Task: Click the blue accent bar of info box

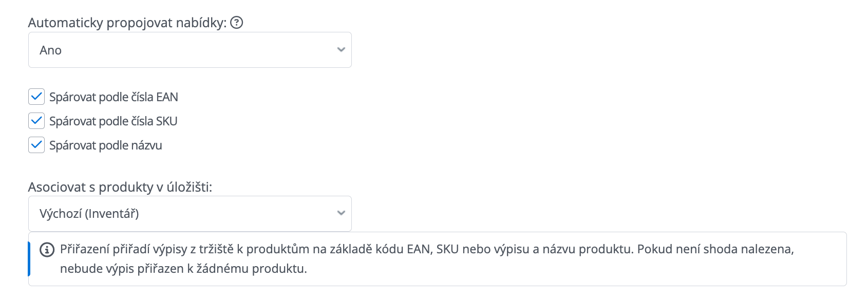Action: pos(29,259)
